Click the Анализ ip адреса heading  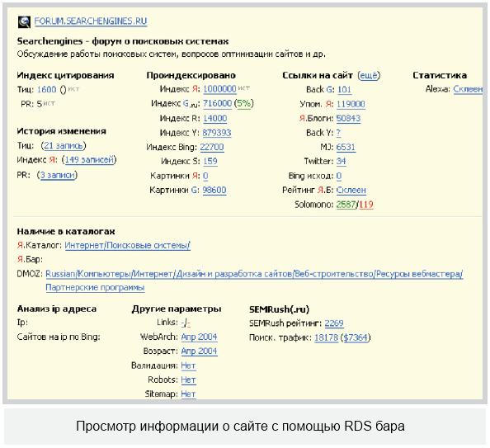tap(57, 309)
